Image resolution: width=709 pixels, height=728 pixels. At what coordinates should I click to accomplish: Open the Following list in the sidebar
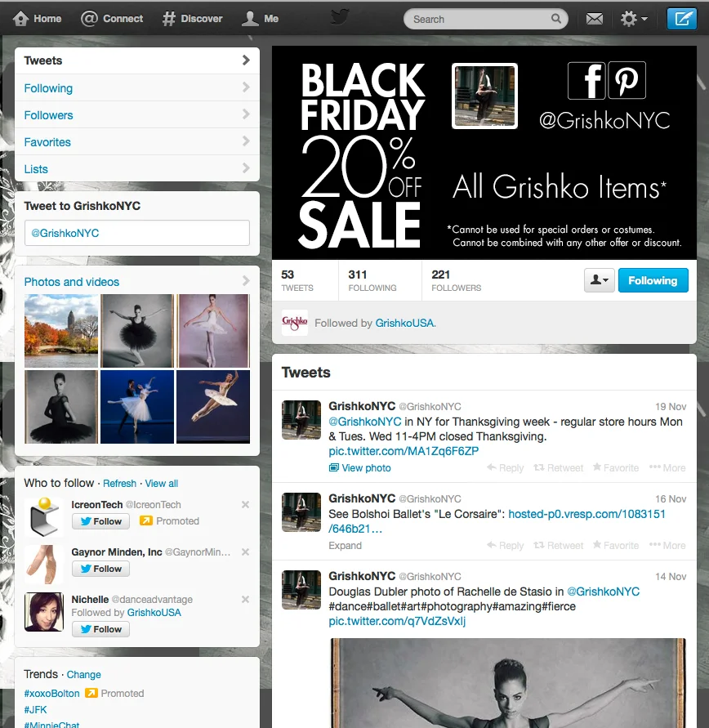(x=137, y=87)
